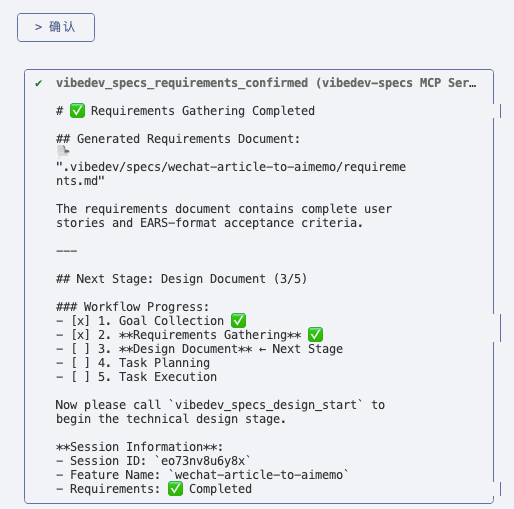Click the > chevron inside the 确认 button
This screenshot has width=514, height=509.
(x=38, y=27)
